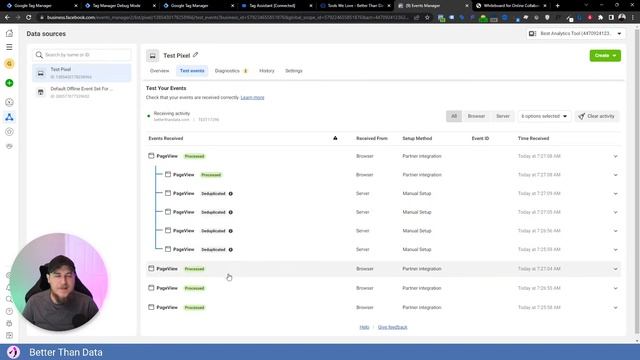Switch to the Overview tab
This screenshot has width=640, height=360.
159,71
